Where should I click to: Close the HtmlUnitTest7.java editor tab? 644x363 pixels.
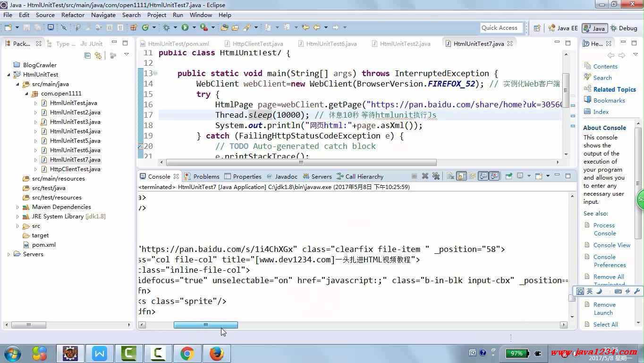point(509,43)
